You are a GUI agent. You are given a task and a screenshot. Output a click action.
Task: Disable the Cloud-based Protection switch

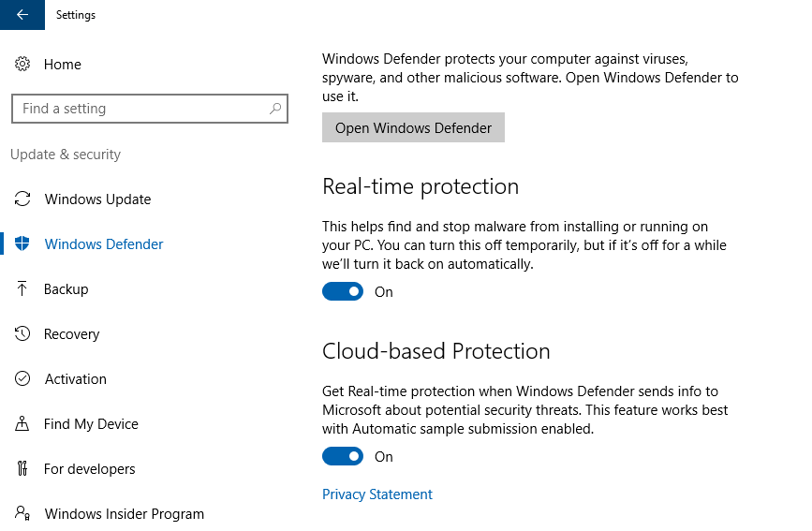tap(343, 456)
